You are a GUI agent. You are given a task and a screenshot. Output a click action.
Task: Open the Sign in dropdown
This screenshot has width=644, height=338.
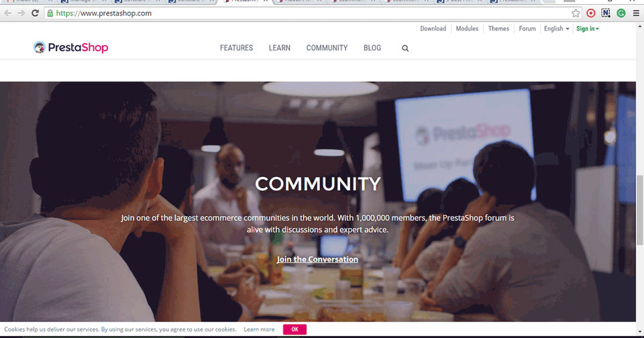point(588,28)
